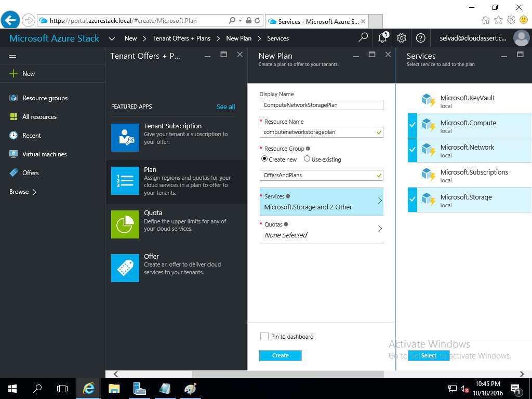Click the Create button

(280, 355)
